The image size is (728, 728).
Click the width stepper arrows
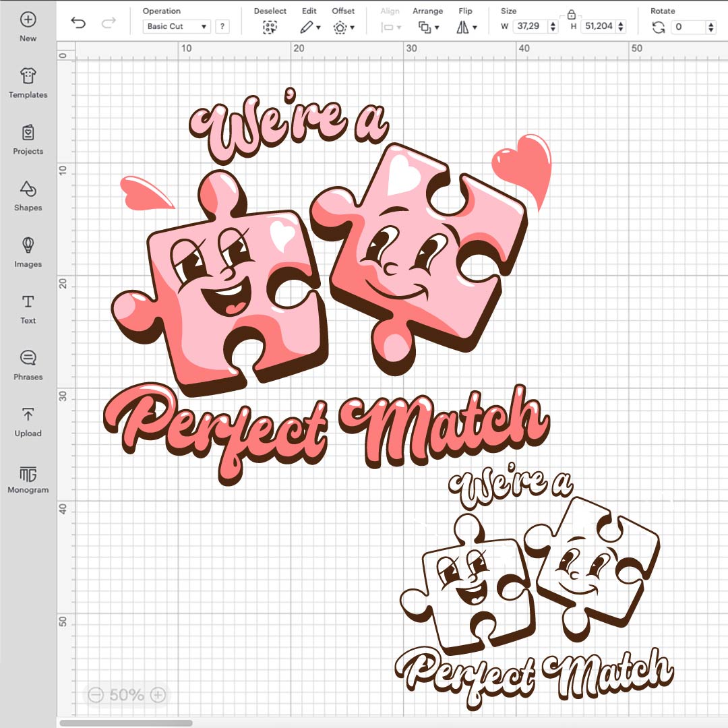coord(553,26)
